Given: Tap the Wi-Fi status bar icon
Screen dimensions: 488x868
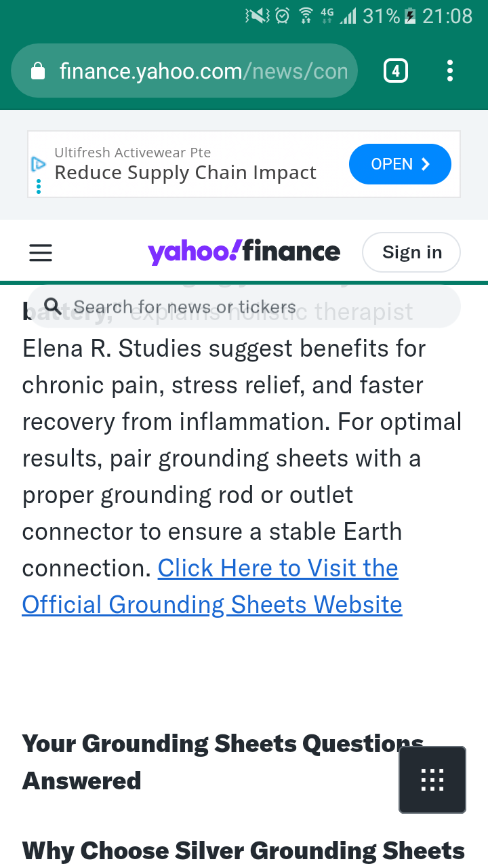Looking at the screenshot, I should tap(306, 16).
